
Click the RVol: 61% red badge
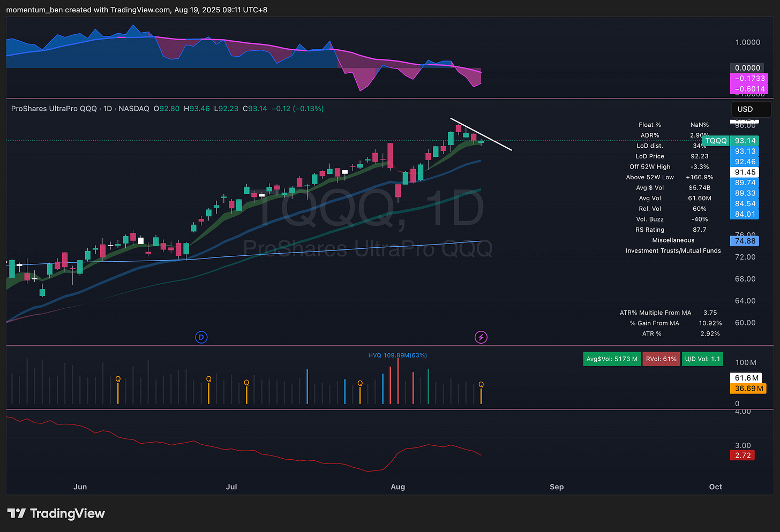pyautogui.click(x=661, y=359)
